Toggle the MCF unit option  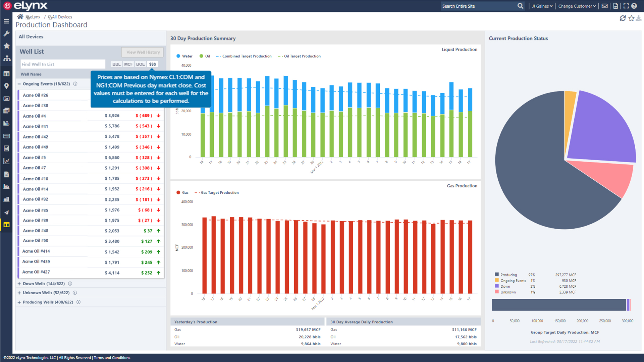pos(128,64)
